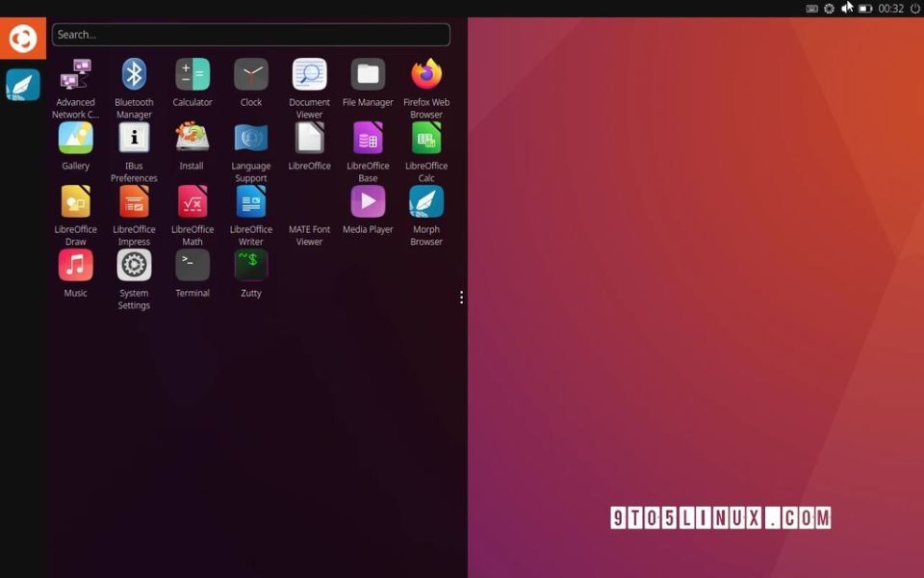Screen dimensions: 924x578
Task: Open LibreOffice Base
Action: [368, 138]
